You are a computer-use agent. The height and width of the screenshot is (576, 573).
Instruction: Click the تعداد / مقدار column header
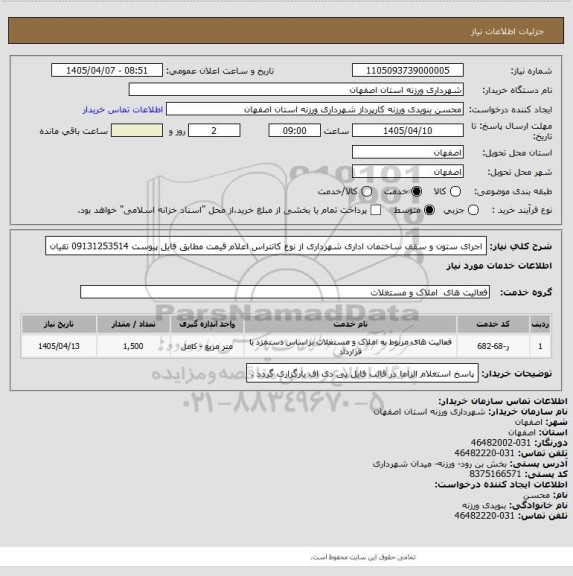tap(133, 324)
